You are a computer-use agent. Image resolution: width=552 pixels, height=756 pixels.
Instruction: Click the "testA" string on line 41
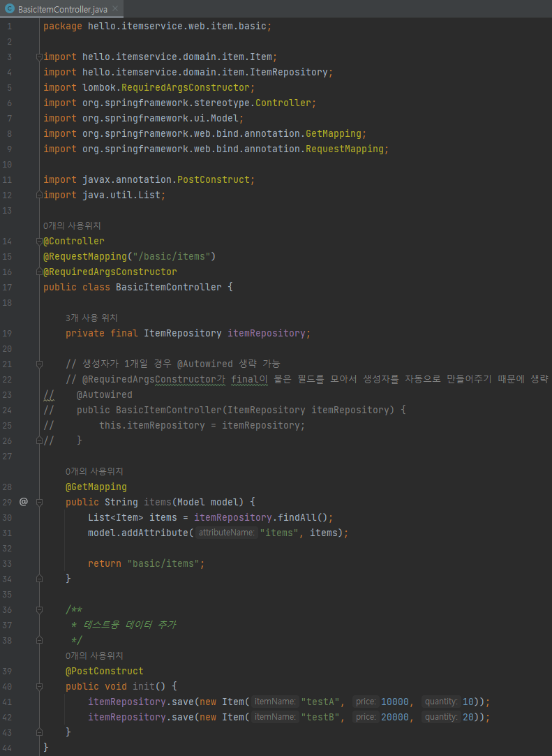(x=320, y=702)
